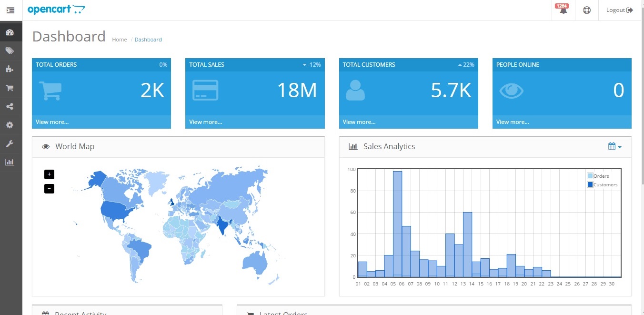Open the Catalog tag icon in the sidebar
644x315 pixels.
[10, 51]
